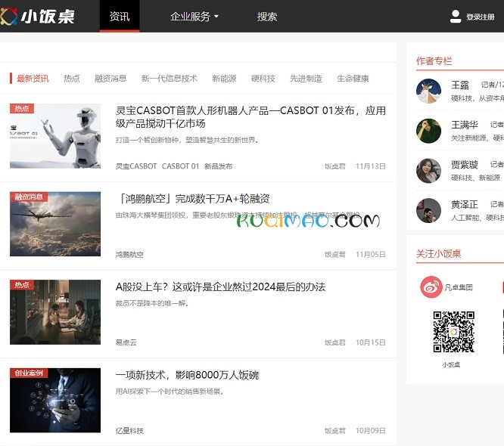504x446 pixels.
Task: Open 贾紫璇's author avatar
Action: click(428, 171)
